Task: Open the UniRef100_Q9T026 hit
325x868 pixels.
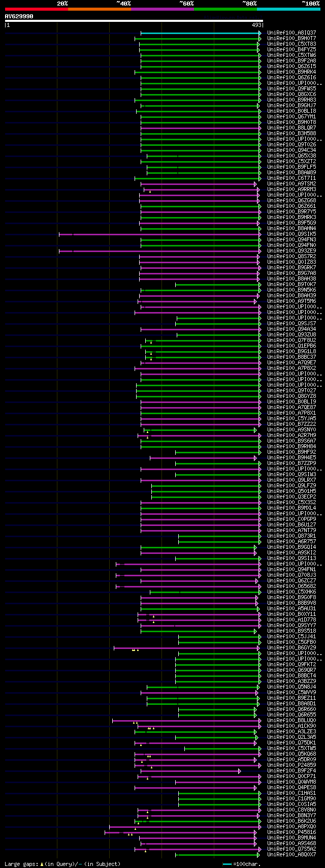Action: 291,145
